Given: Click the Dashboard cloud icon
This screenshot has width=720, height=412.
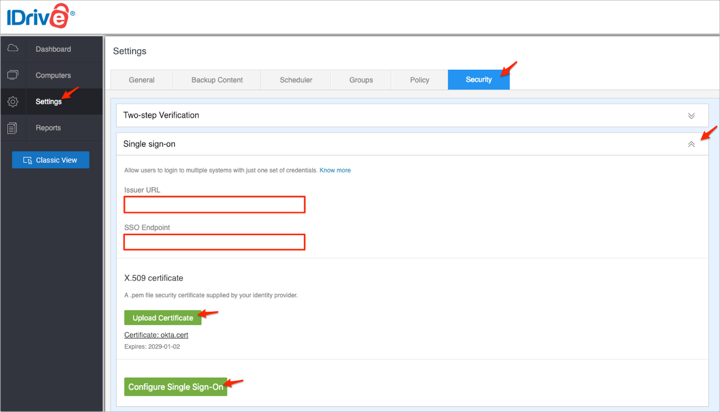Looking at the screenshot, I should click(13, 49).
